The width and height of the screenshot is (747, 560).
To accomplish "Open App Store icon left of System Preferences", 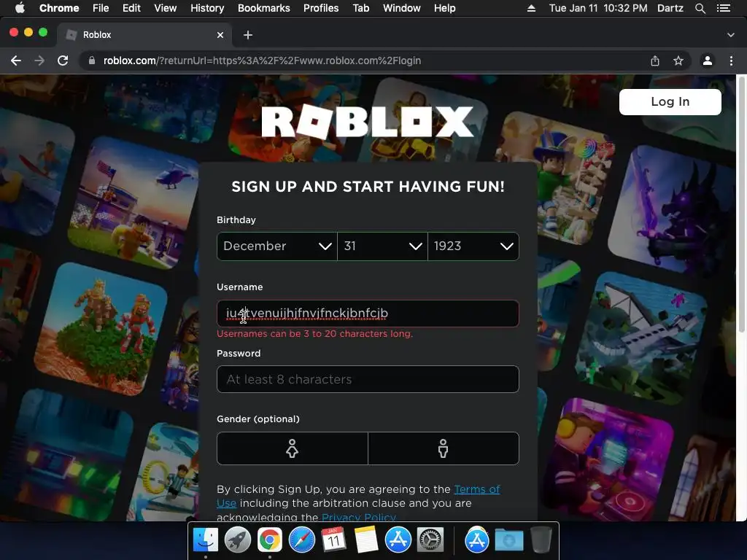I will pos(398,540).
